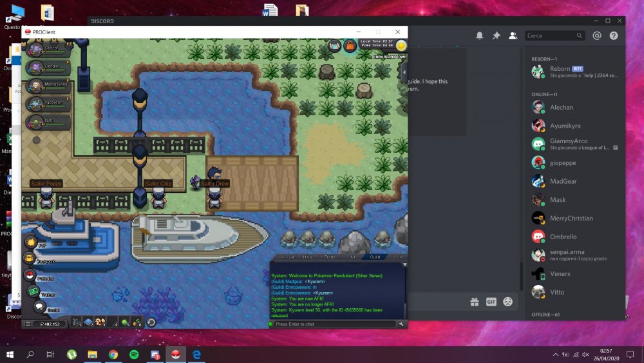Open MerryChristian's profile in member list
This screenshot has width=644, height=363.
point(570,218)
